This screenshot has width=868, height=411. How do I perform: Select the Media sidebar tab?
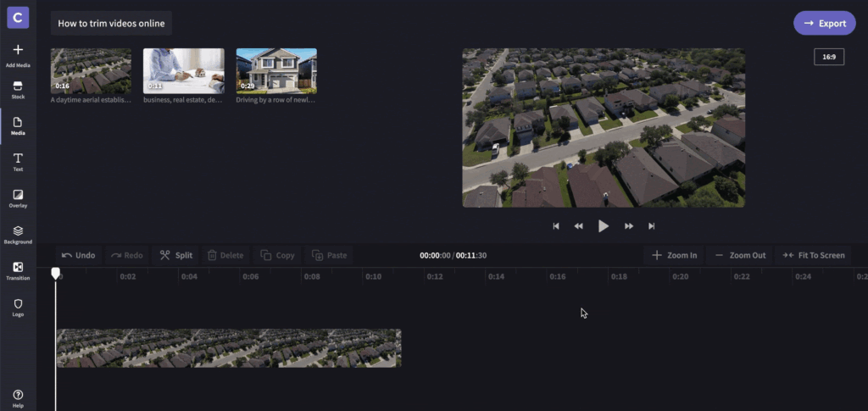pyautogui.click(x=18, y=126)
